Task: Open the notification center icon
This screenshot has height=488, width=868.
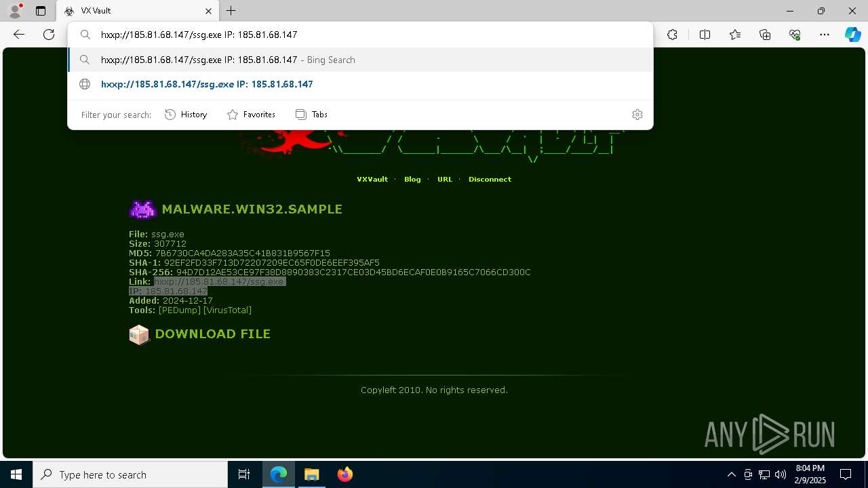Action: coord(846,474)
